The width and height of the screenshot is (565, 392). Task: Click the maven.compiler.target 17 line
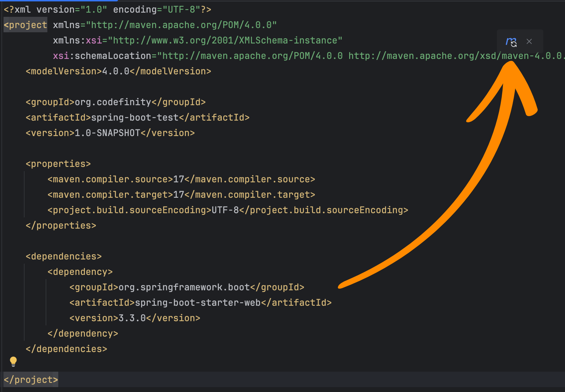(181, 195)
